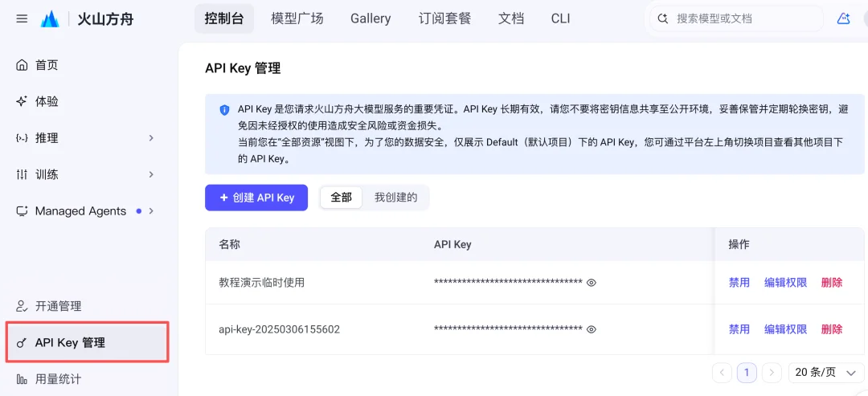
Task: Click the 名称 column header
Action: [229, 244]
